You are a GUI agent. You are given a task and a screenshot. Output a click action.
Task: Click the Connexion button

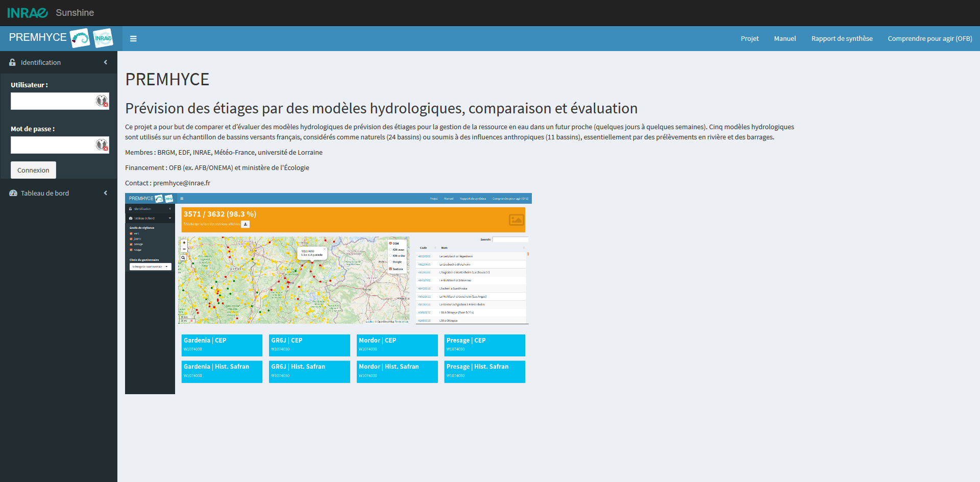[x=33, y=170]
